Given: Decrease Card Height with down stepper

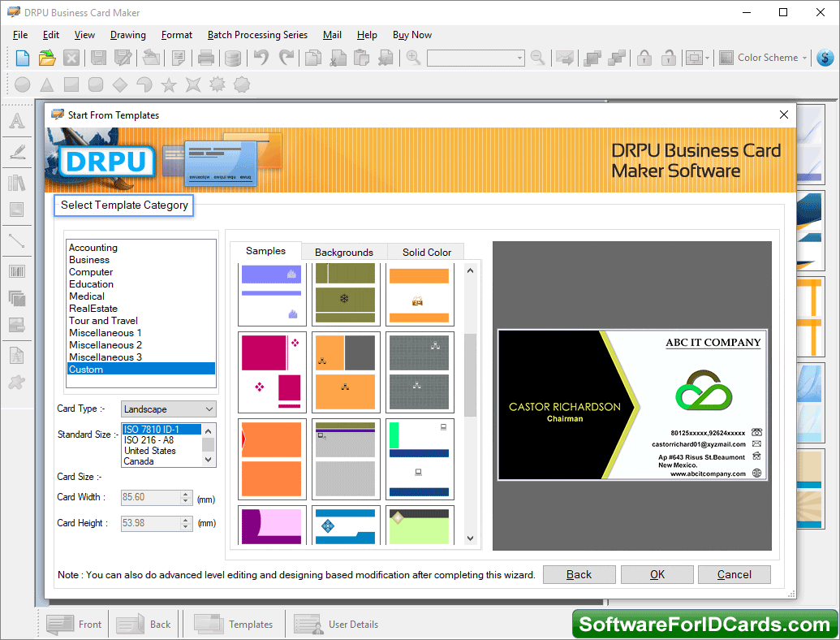Looking at the screenshot, I should click(x=186, y=526).
